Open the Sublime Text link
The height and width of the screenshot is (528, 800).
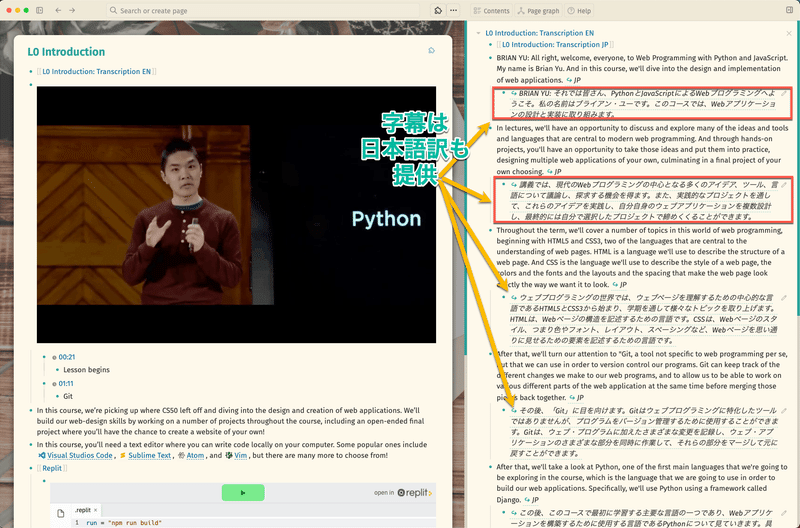[x=149, y=456]
